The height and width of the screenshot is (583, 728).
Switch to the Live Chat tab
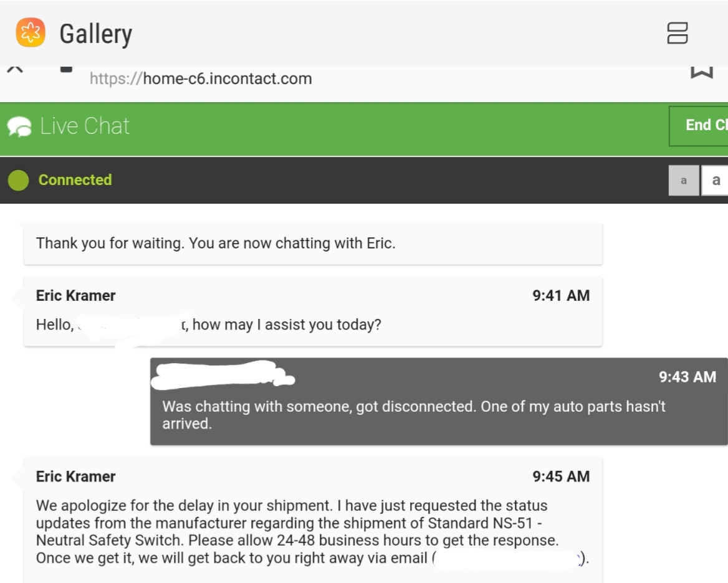(84, 125)
